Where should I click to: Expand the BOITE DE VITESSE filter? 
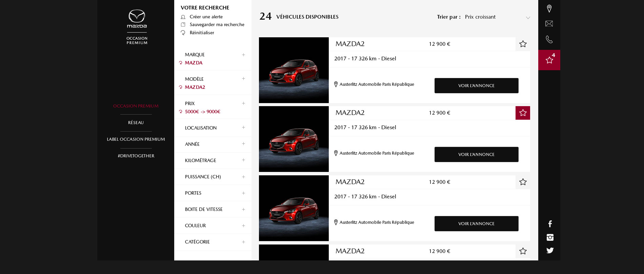point(243,209)
